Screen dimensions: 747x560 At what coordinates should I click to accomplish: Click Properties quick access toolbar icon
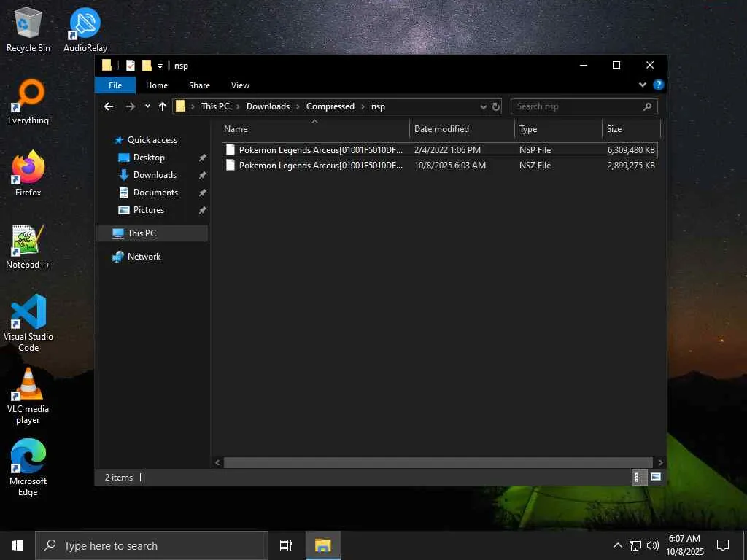[x=130, y=65]
